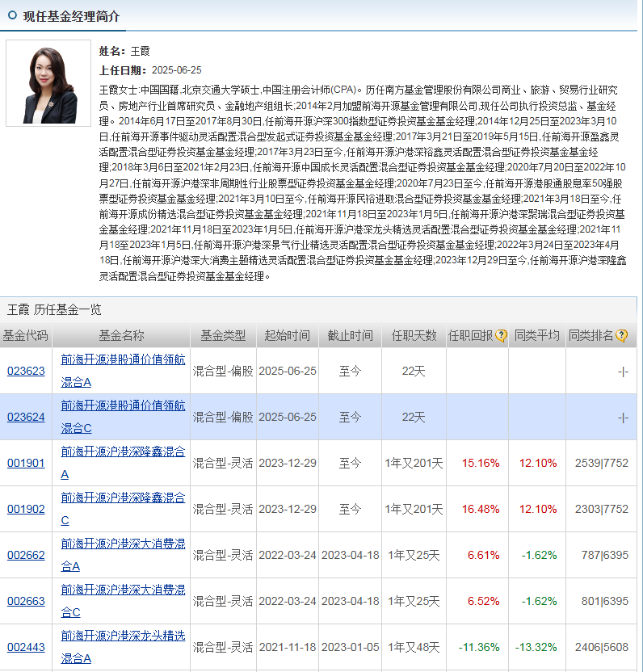The height and width of the screenshot is (672, 643).
Task: Open fund code 023624 link
Action: tap(26, 417)
